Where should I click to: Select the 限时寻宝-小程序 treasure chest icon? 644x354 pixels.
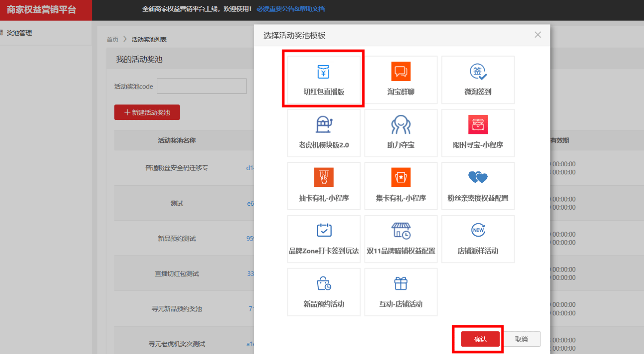tap(478, 125)
